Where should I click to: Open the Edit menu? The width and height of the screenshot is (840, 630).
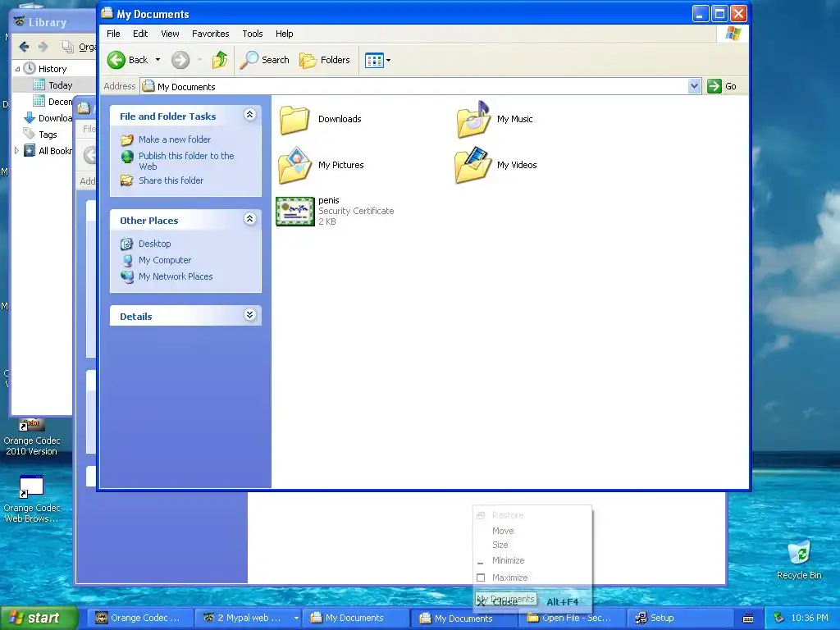(140, 34)
